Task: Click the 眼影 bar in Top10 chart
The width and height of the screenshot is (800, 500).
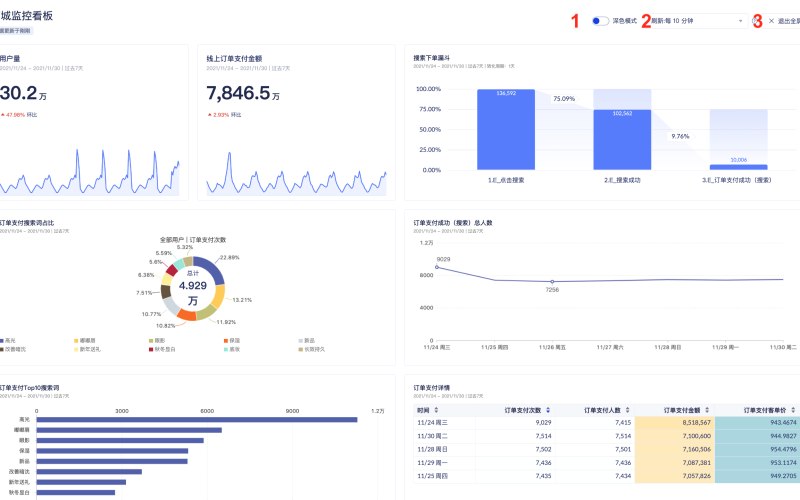Action: [x=120, y=440]
